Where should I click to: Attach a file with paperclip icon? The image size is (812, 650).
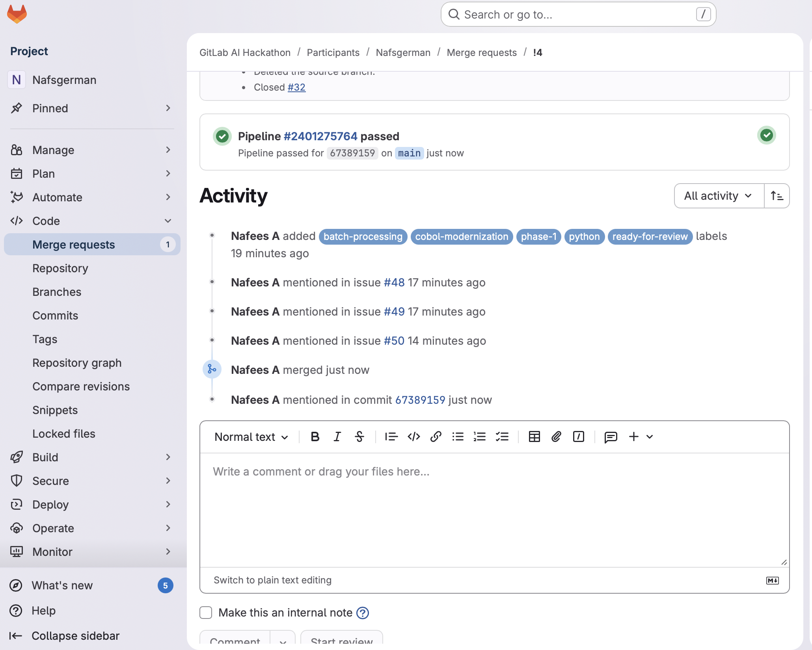(556, 436)
